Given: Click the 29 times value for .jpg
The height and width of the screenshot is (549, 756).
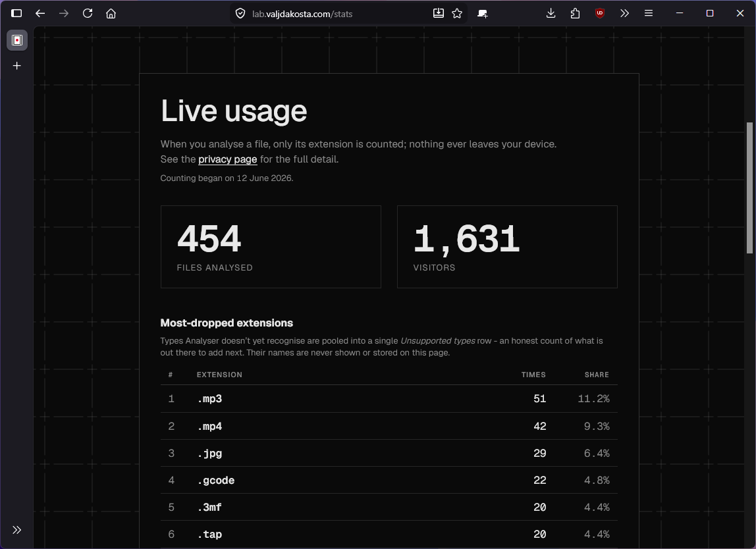Looking at the screenshot, I should click(x=539, y=453).
